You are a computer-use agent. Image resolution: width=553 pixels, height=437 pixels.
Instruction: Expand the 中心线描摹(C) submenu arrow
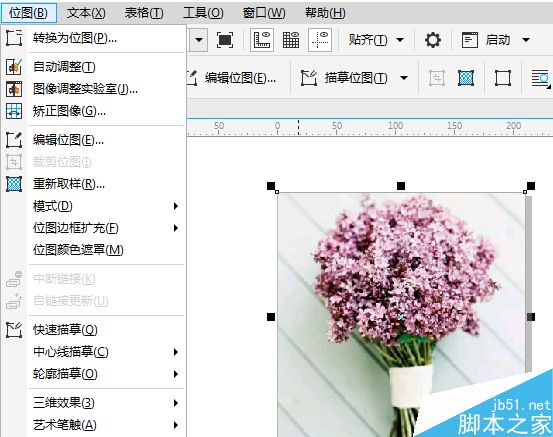tap(176, 352)
